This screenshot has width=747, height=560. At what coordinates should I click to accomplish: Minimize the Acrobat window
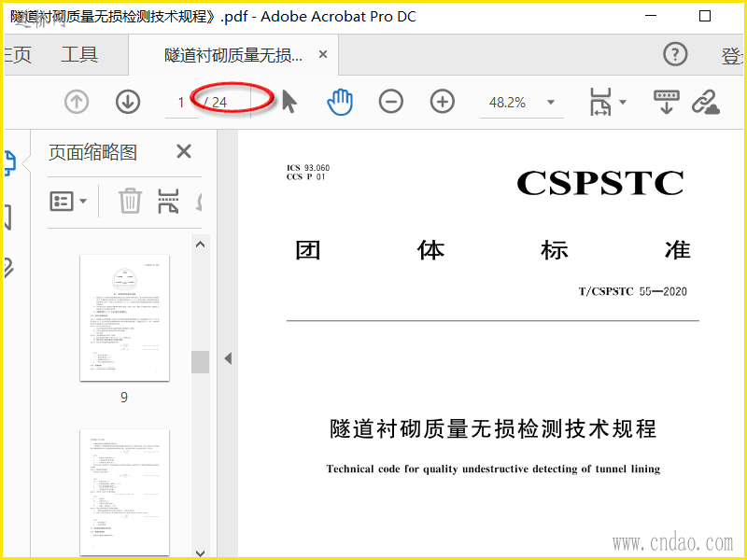651,16
